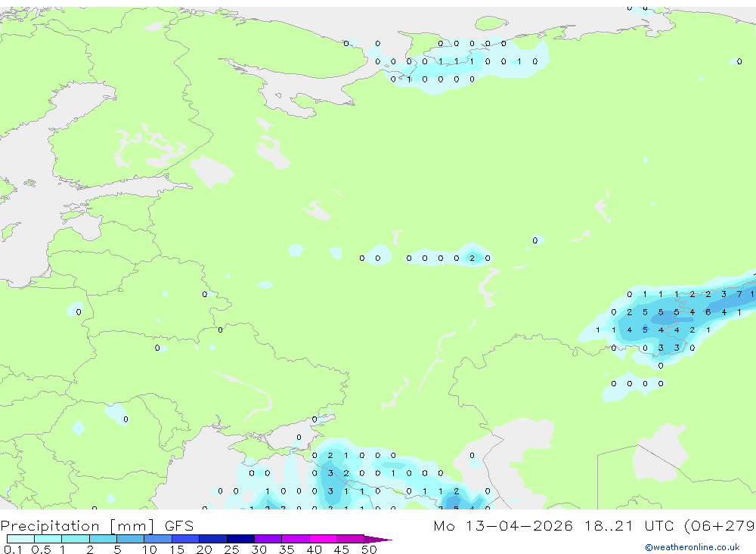756x554 pixels.
Task: Click the 25 to 30 mm legend swatch
Action: pos(240,539)
